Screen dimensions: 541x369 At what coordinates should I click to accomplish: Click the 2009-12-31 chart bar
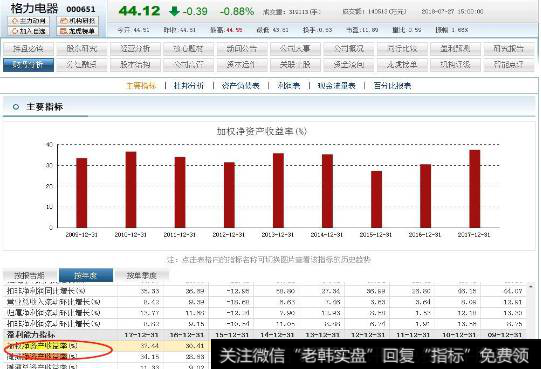81,193
